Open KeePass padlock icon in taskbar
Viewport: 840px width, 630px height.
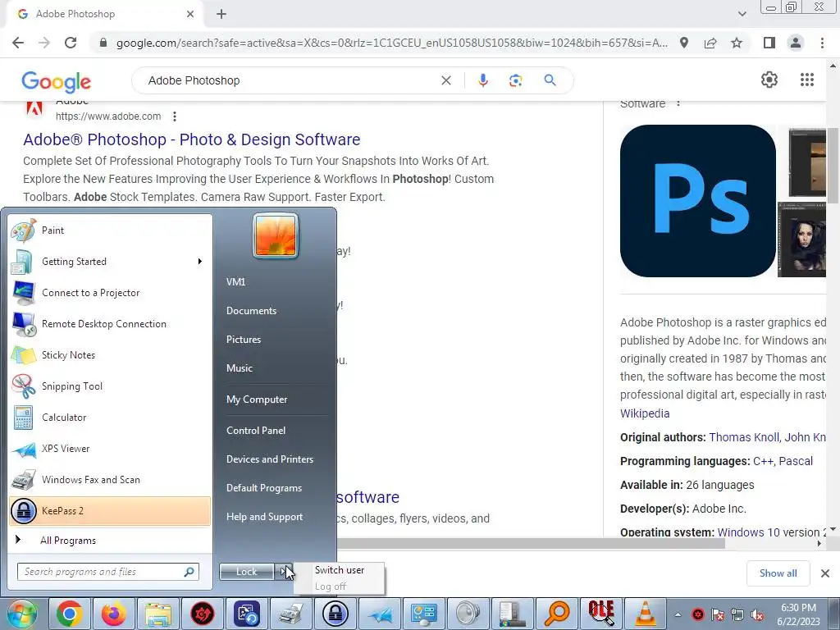pyautogui.click(x=336, y=614)
